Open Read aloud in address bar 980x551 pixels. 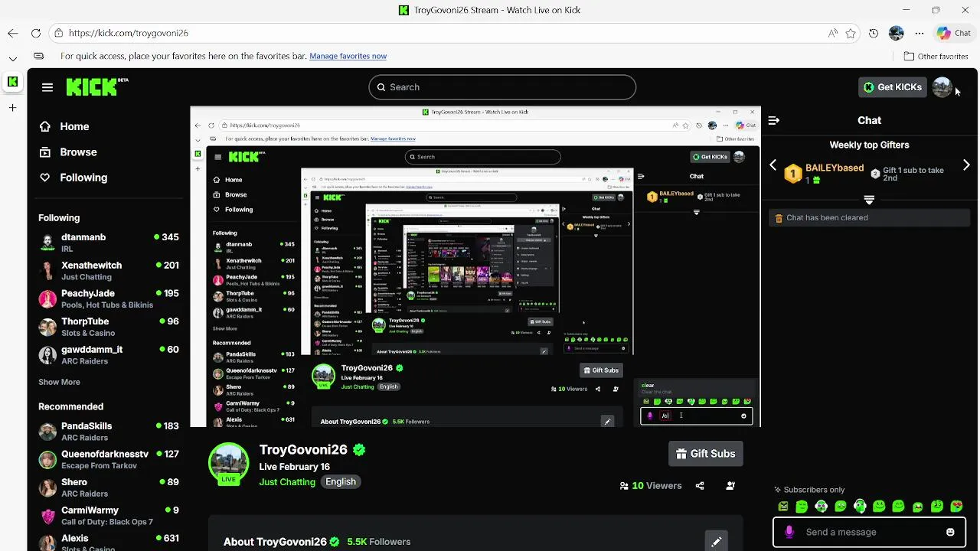coord(832,33)
